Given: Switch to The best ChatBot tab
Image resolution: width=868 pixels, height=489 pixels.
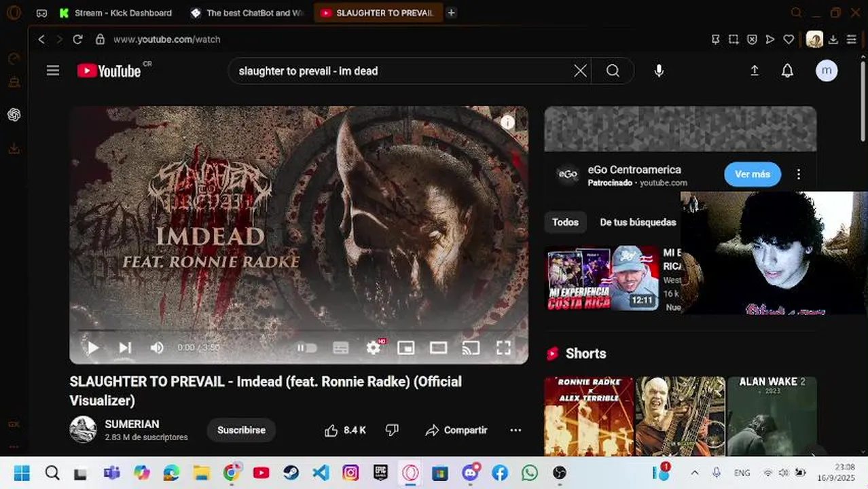Looking at the screenshot, I should (x=248, y=13).
